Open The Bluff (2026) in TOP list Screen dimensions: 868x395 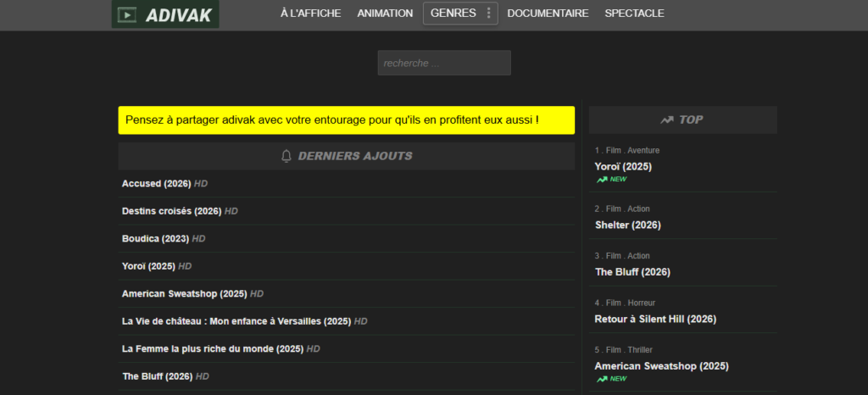[x=632, y=272]
